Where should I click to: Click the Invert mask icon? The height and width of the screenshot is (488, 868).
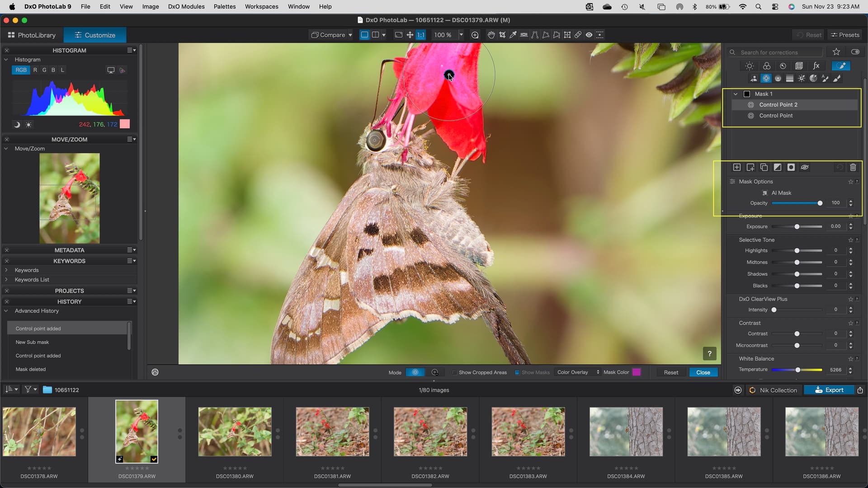[x=777, y=168]
